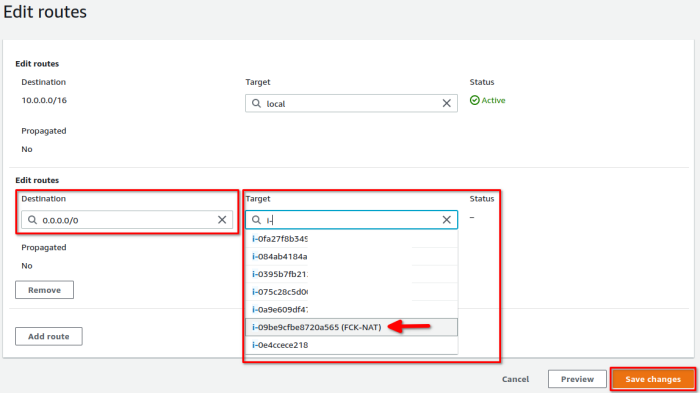Focus the local target input field

(x=351, y=103)
